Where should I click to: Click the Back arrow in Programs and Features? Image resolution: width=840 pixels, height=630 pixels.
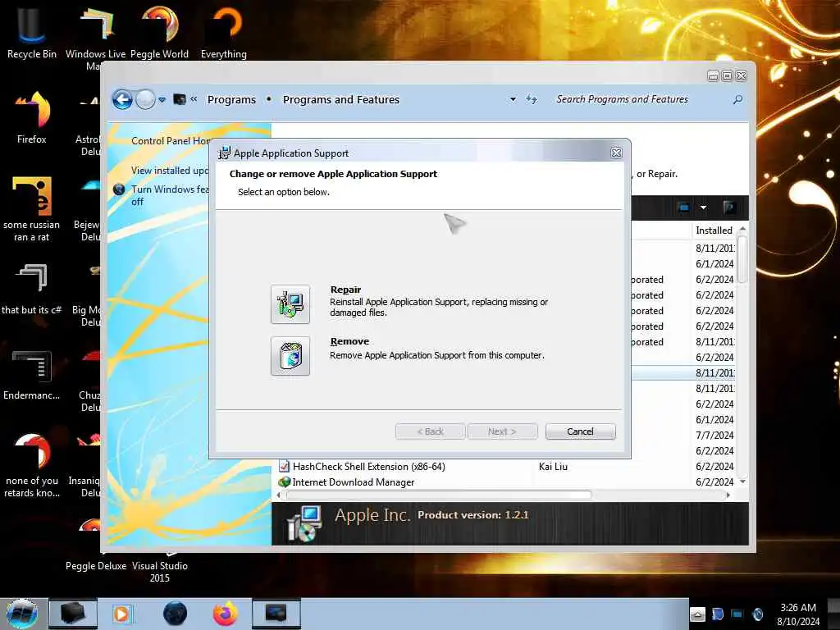pos(122,99)
